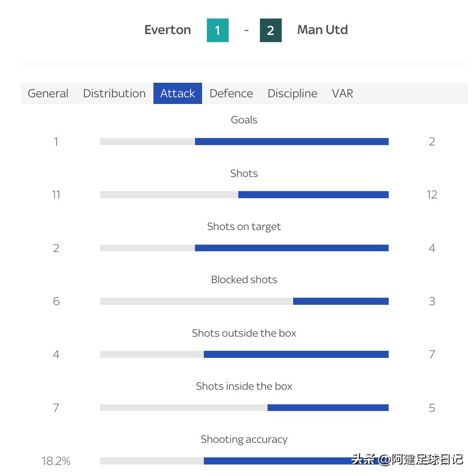Image resolution: width=474 pixels, height=476 pixels.
Task: Click the Shooting accuracy heading
Action: pyautogui.click(x=244, y=439)
